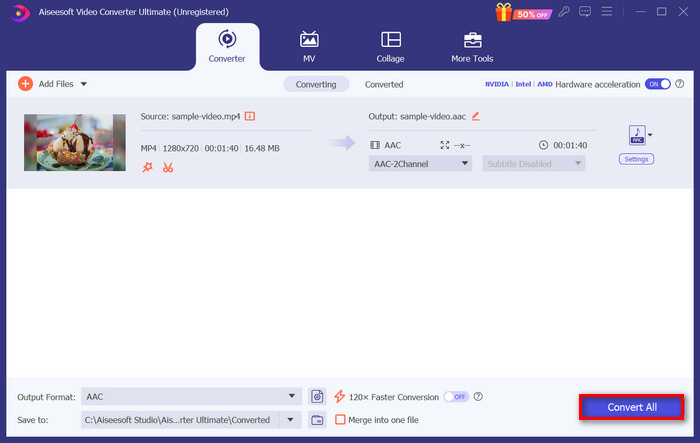The image size is (700, 443).
Task: Open the More Tools tab
Action: [472, 47]
